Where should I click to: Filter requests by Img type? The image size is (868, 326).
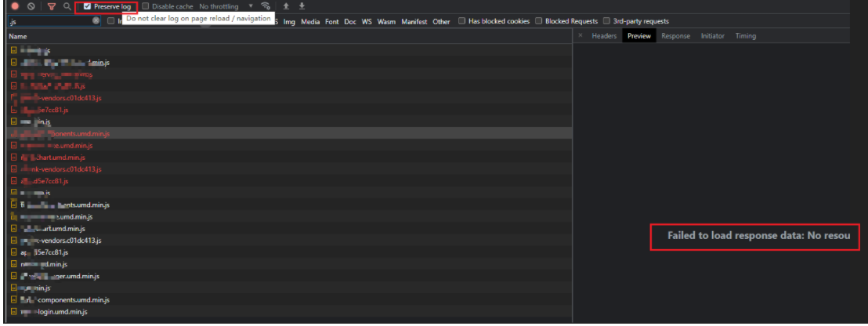pyautogui.click(x=289, y=22)
